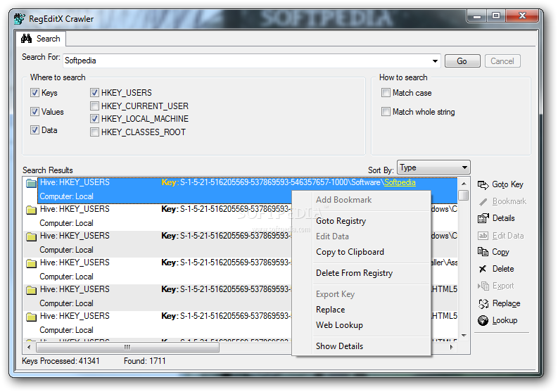Click the Copy pages icon
Image resolution: width=558 pixels, height=392 pixels.
point(483,252)
